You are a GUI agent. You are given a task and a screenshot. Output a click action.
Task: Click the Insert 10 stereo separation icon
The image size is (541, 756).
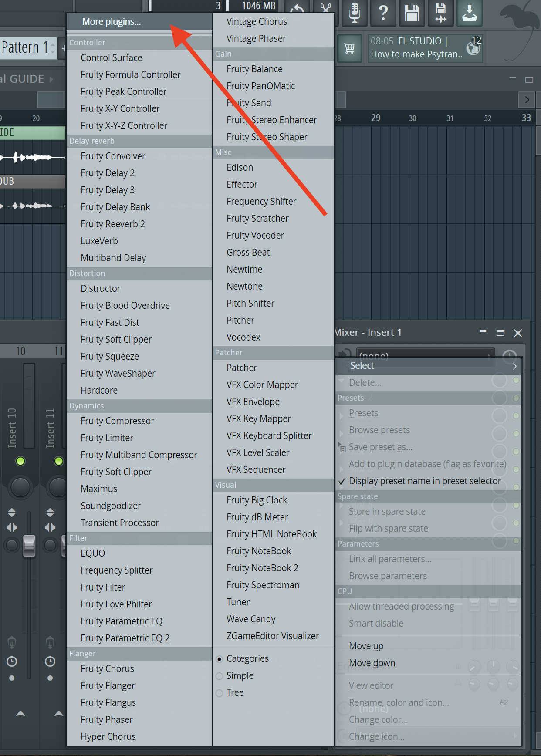coord(12,527)
